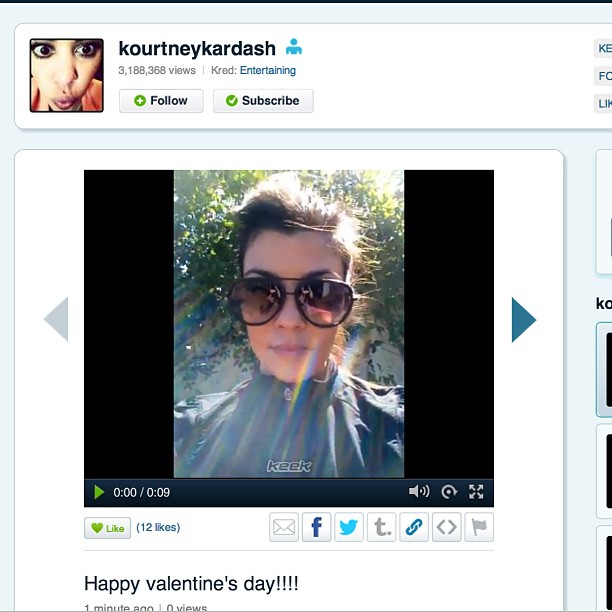Open kourtneykardash profile picture

(x=67, y=75)
